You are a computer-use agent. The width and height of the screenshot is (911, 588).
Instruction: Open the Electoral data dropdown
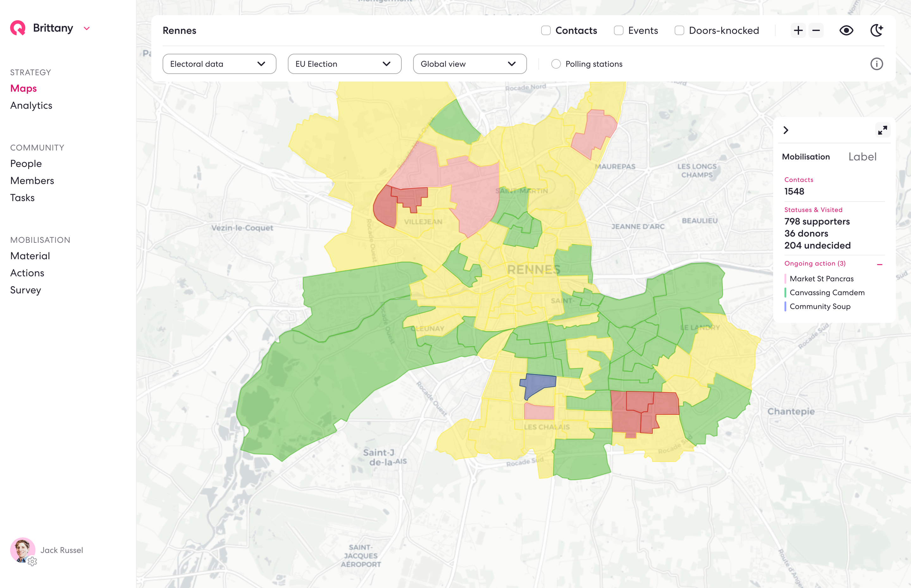219,64
